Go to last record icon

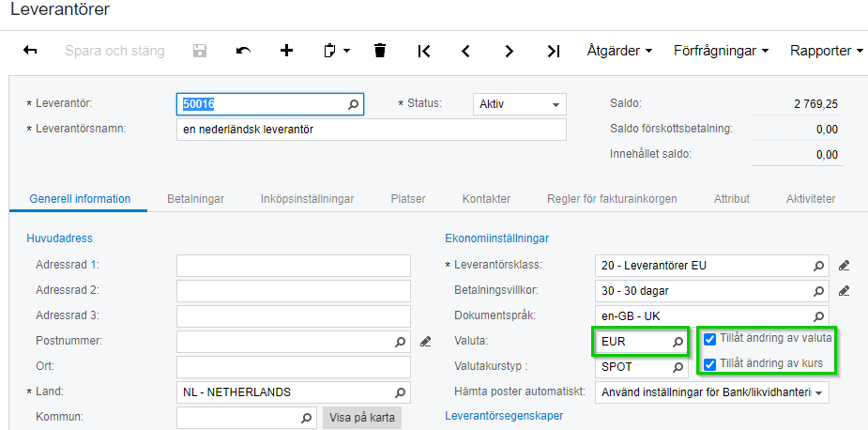coord(554,51)
